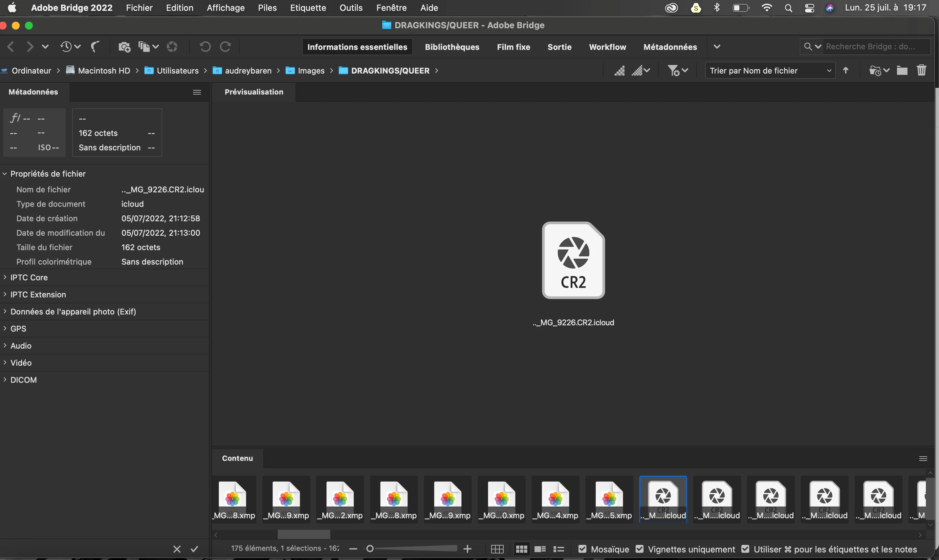Click the boomerang return-to-Photoshop icon
This screenshot has height=560, width=939.
pyautogui.click(x=95, y=47)
